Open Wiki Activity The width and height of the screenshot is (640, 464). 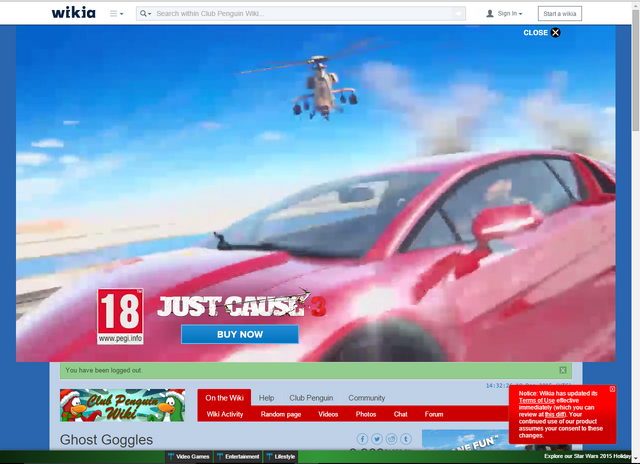224,414
